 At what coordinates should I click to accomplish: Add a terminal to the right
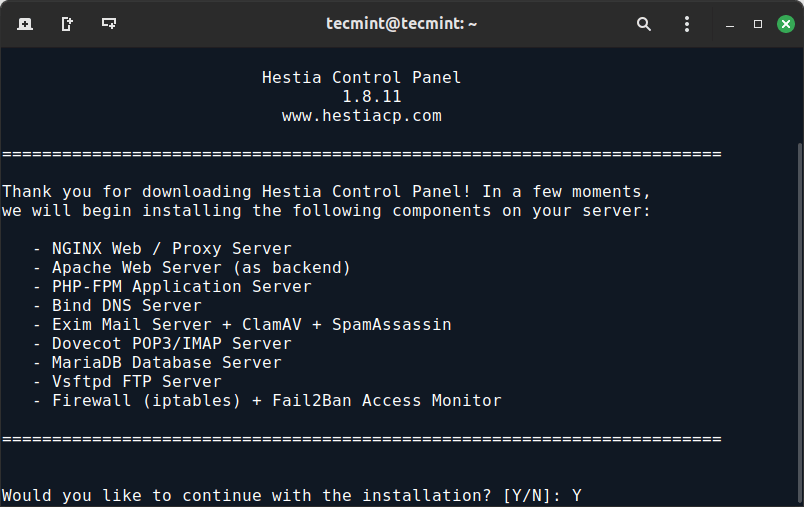pos(67,24)
